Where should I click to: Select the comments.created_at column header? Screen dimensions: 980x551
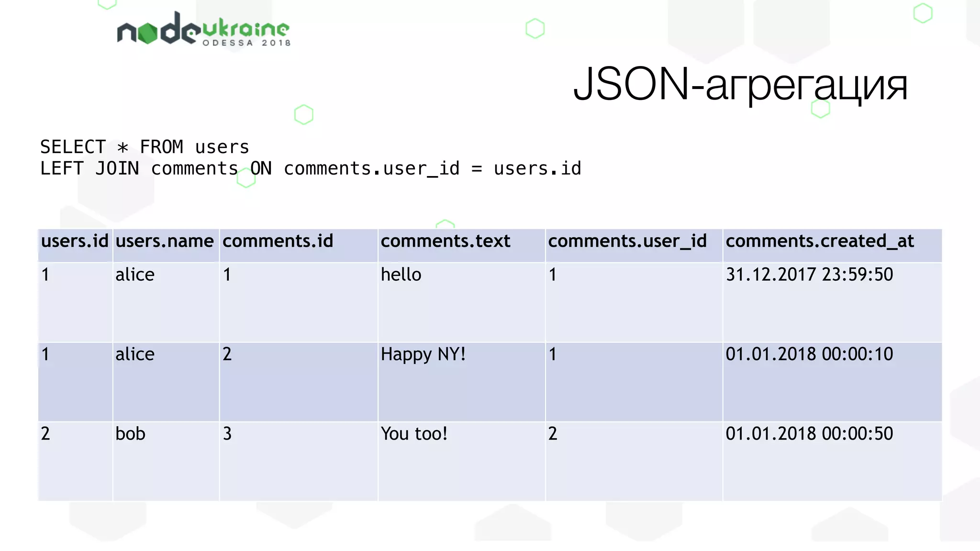[x=833, y=245]
